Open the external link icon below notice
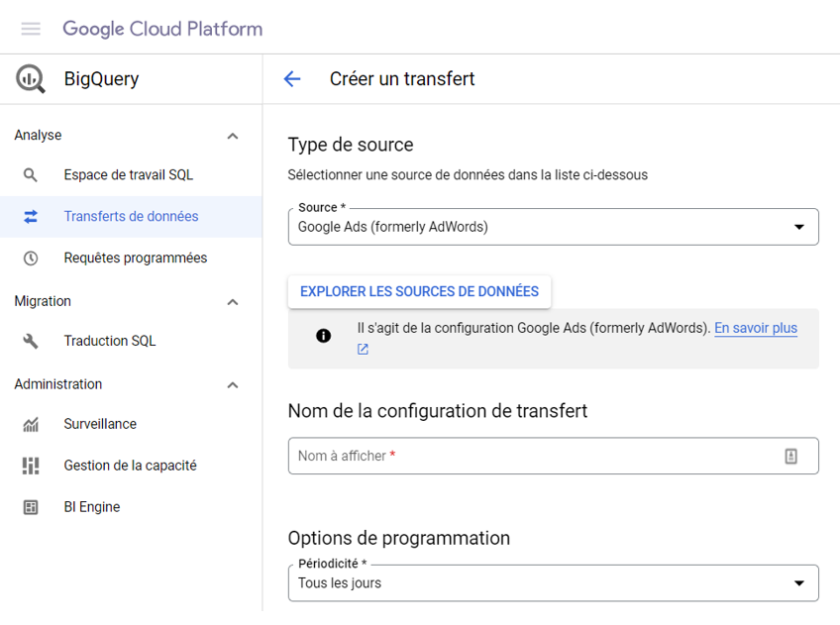Viewport: 840px width, 625px height. (x=363, y=350)
